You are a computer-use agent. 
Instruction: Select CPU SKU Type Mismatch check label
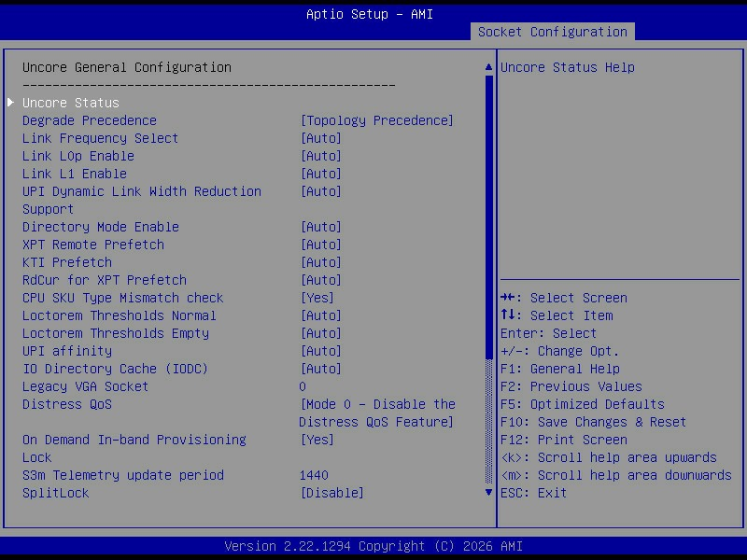click(123, 298)
